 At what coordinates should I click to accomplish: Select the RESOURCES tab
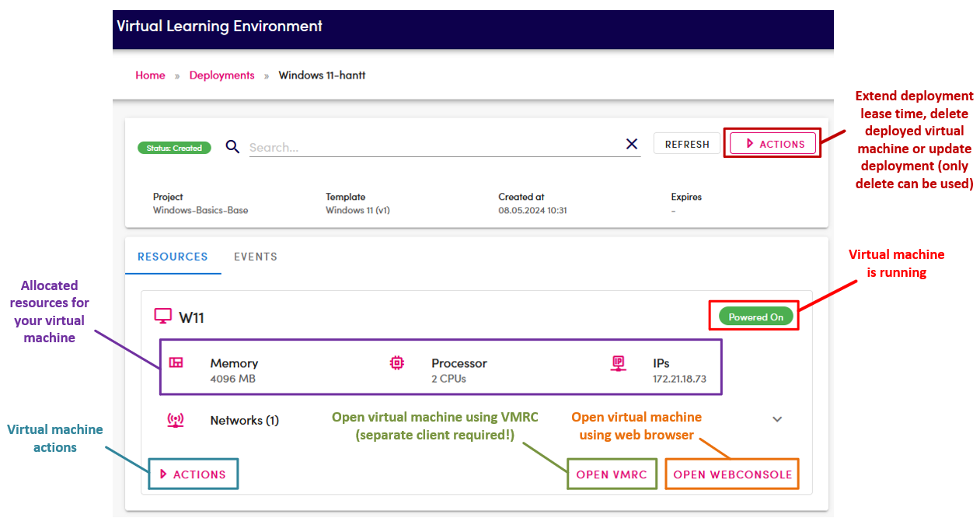pyautogui.click(x=173, y=256)
